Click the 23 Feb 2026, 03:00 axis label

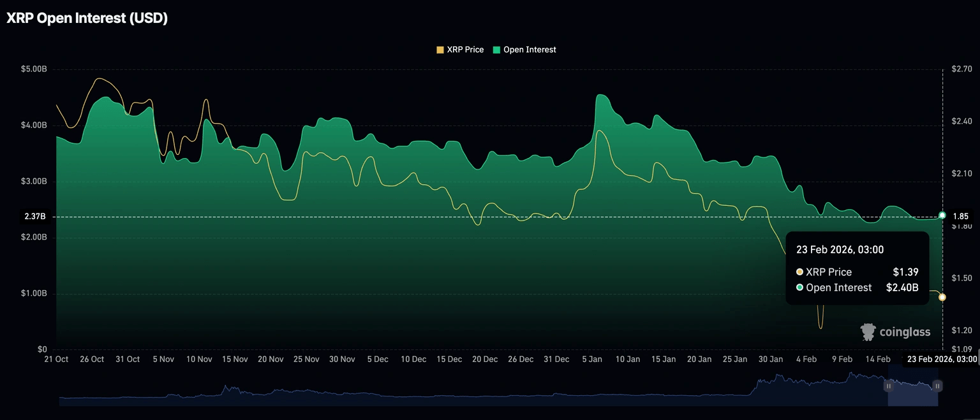[x=940, y=359]
